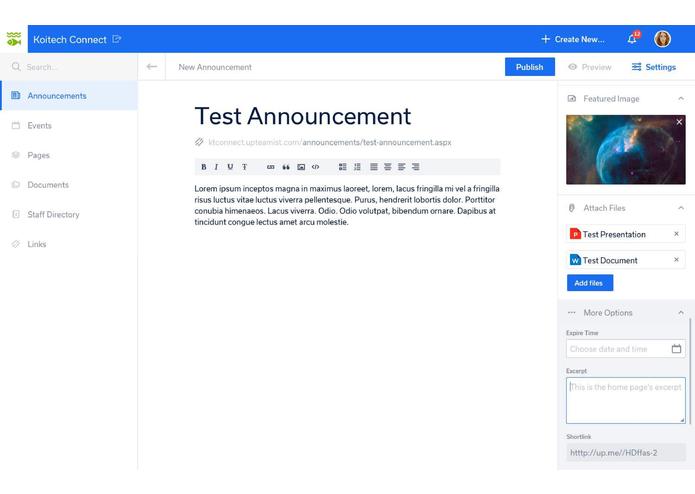Insert a hyperlink via the link icon

[270, 167]
